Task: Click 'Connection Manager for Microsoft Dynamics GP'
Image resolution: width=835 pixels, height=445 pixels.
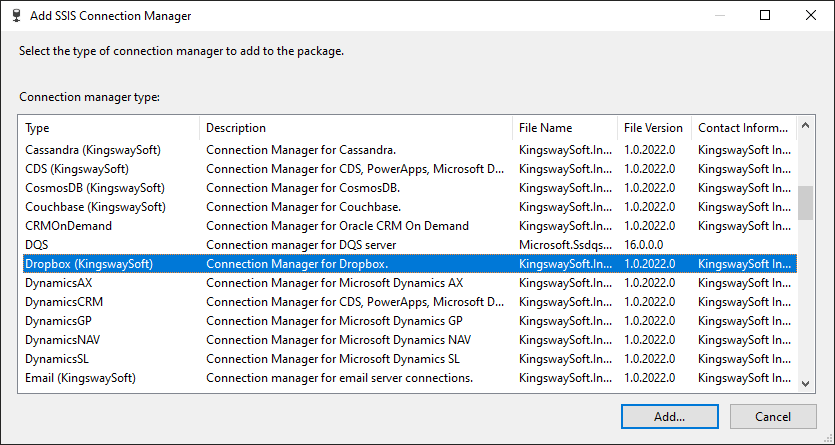Action: pos(334,321)
